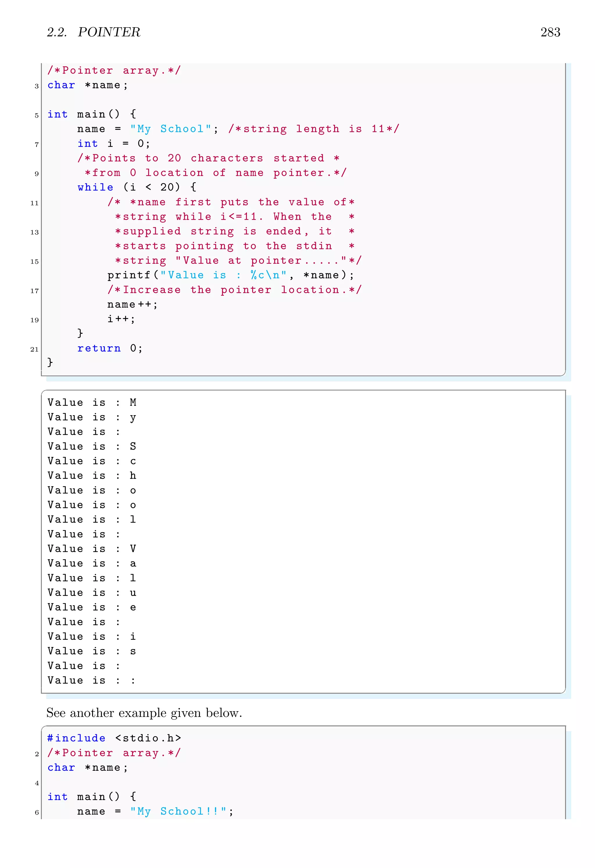This screenshot has height=868, width=595.
Task: Click the 'char *name;' declaration in first listing
Action: click(87, 85)
